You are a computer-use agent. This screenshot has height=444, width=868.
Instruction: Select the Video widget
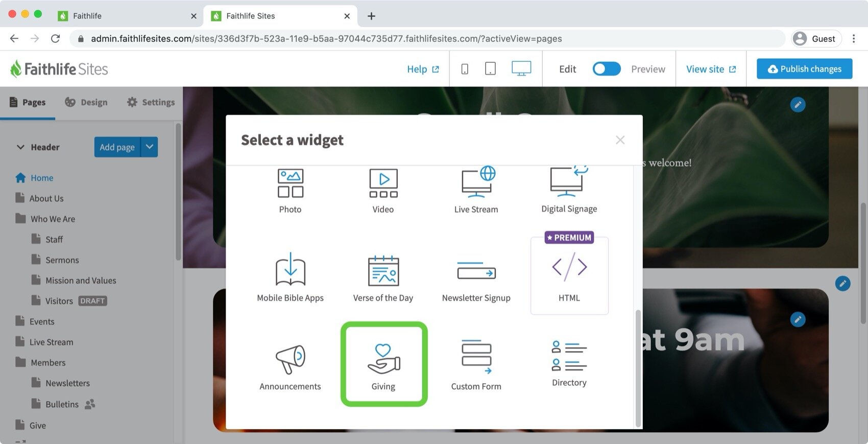(x=383, y=191)
